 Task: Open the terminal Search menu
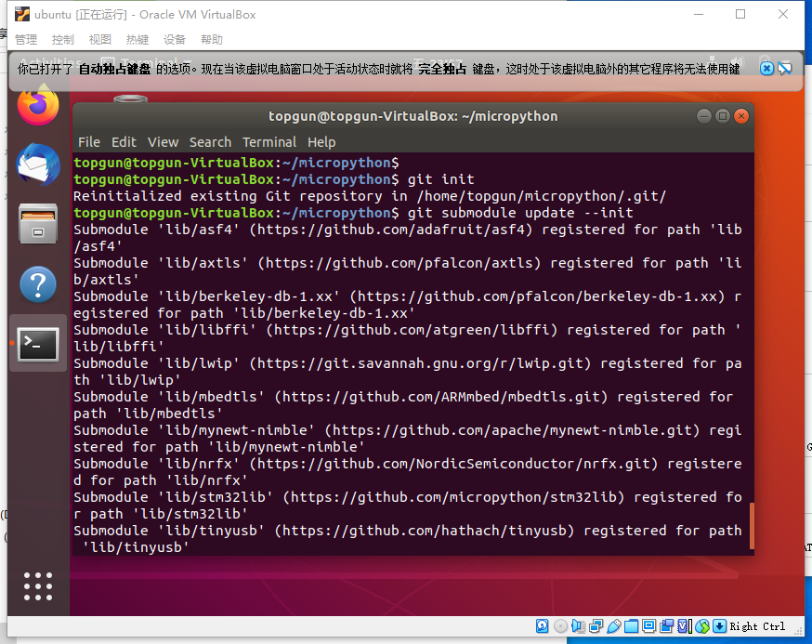(210, 142)
